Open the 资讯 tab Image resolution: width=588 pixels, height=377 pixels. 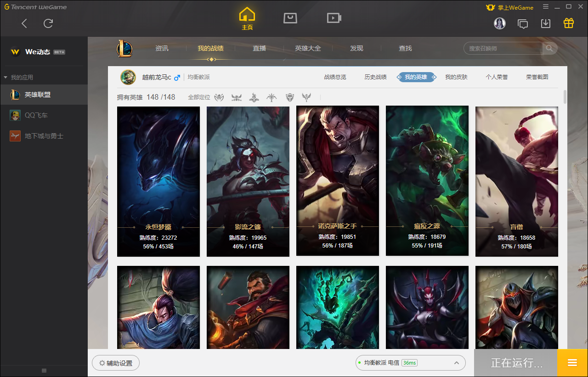tap(162, 48)
